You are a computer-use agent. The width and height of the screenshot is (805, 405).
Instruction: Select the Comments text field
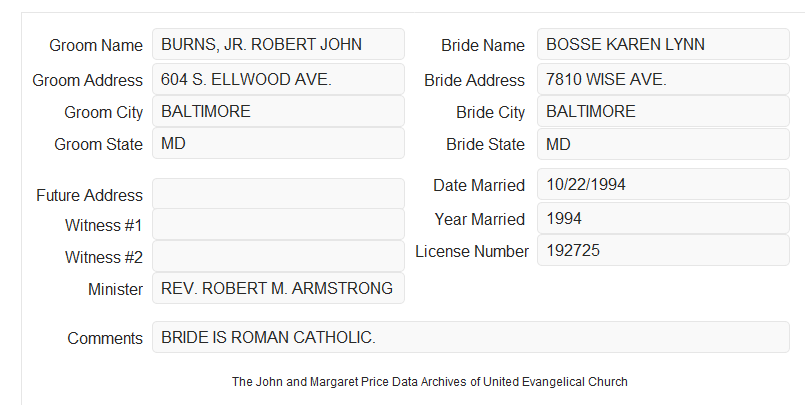471,337
